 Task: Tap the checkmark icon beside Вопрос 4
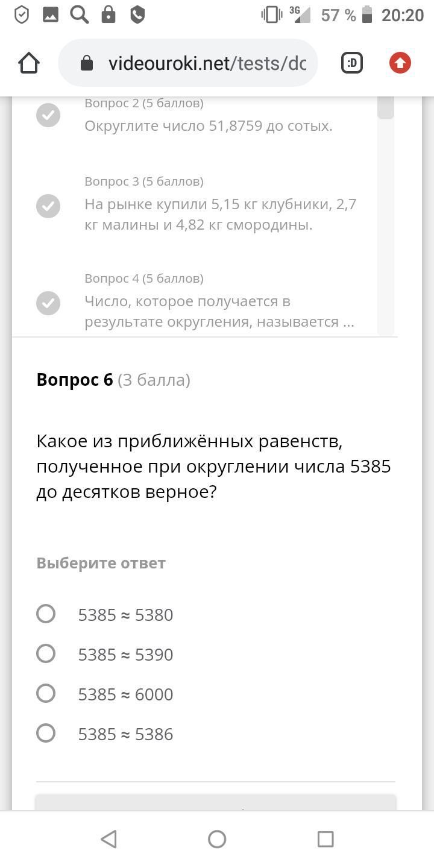(x=48, y=303)
